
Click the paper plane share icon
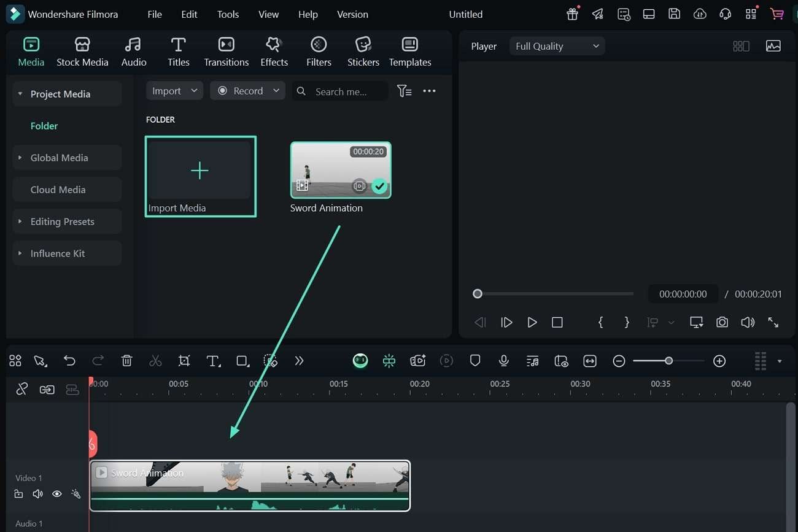tap(598, 14)
